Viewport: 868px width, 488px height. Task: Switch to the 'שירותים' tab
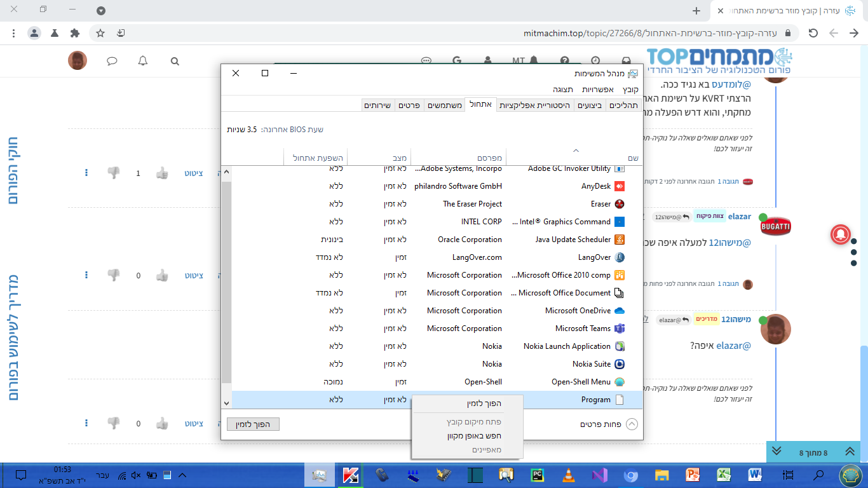click(x=378, y=105)
